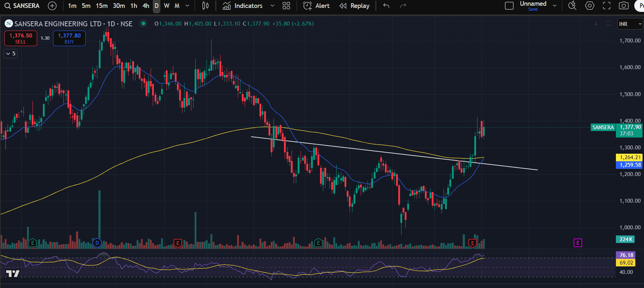
Task: Expand the timeframe list chevron
Action: point(187,6)
